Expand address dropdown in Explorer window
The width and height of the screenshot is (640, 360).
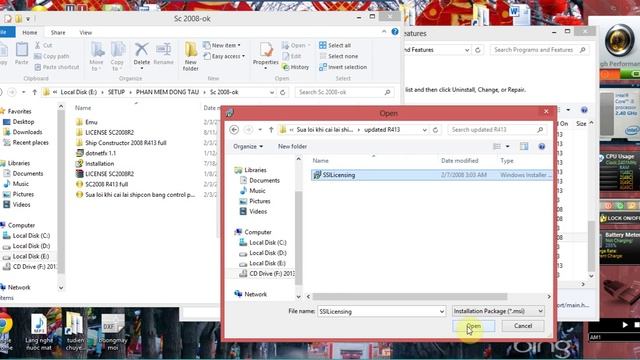click(x=272, y=92)
